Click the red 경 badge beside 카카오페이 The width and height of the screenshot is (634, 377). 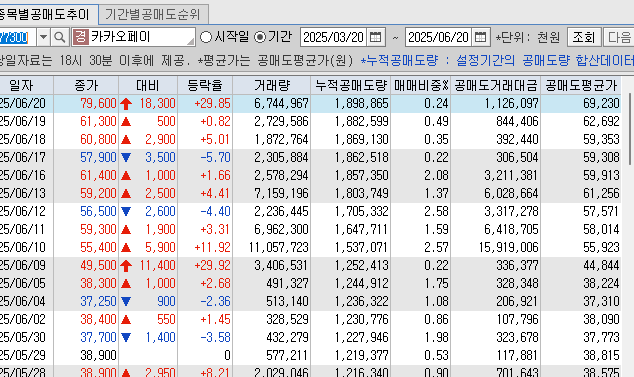coord(80,37)
